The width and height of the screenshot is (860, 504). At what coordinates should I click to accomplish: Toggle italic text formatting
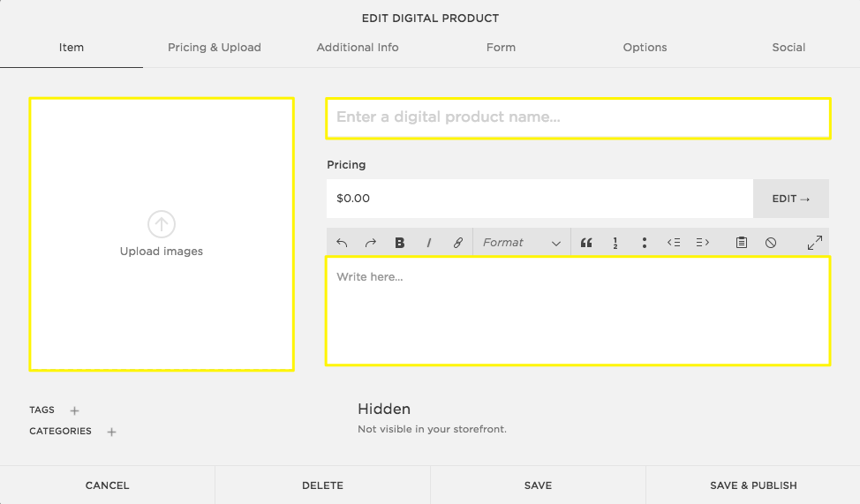[429, 243]
